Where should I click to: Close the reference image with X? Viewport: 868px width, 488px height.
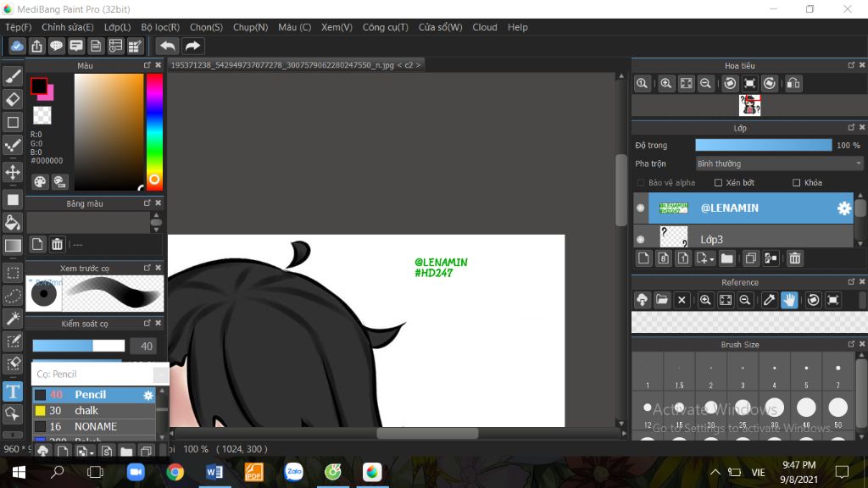pos(682,300)
